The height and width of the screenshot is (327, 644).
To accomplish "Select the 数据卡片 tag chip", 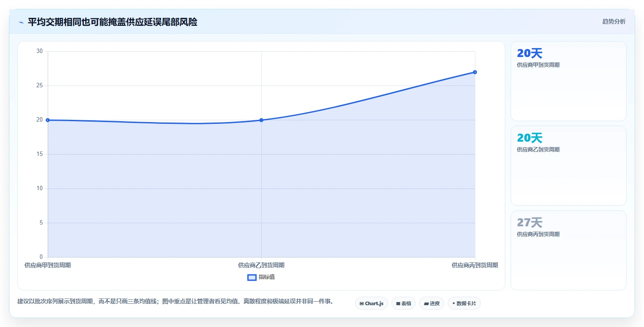I will 464,303.
